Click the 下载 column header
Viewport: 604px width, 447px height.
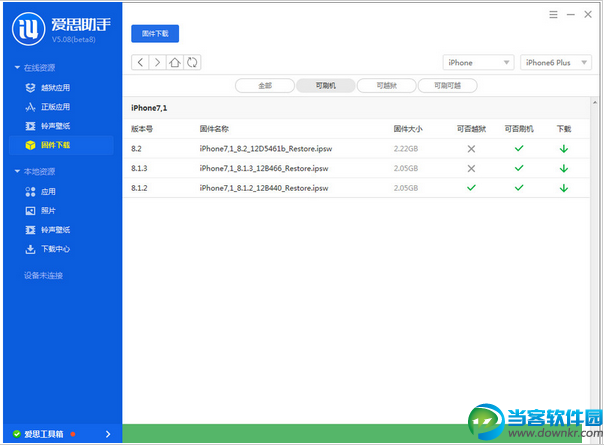pos(564,129)
